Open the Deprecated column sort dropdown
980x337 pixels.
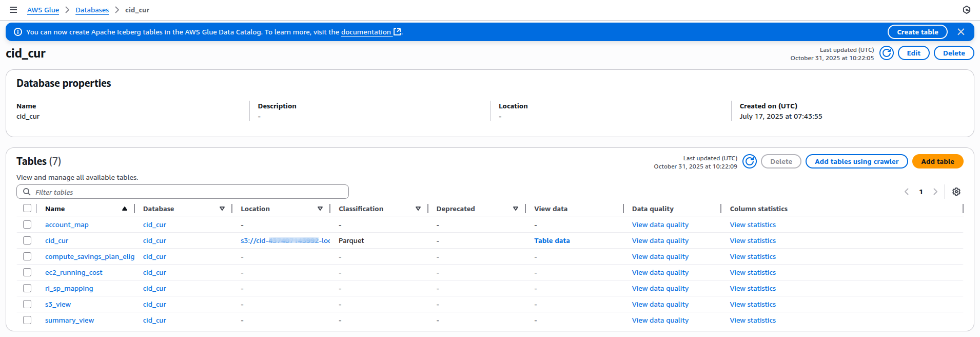tap(515, 209)
